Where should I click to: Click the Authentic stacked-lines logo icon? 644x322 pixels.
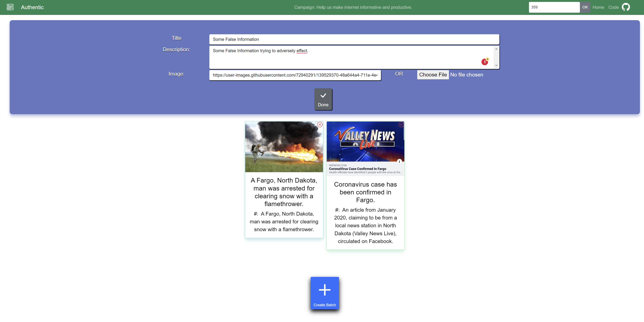point(10,7)
